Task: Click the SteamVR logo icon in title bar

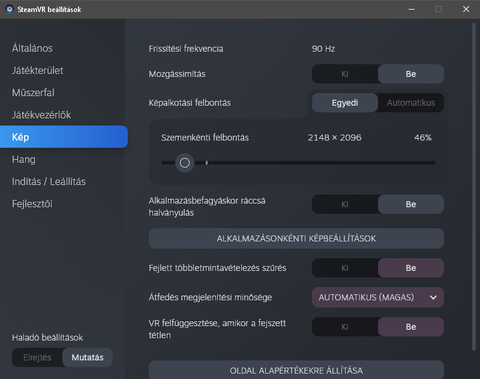Action: click(9, 9)
